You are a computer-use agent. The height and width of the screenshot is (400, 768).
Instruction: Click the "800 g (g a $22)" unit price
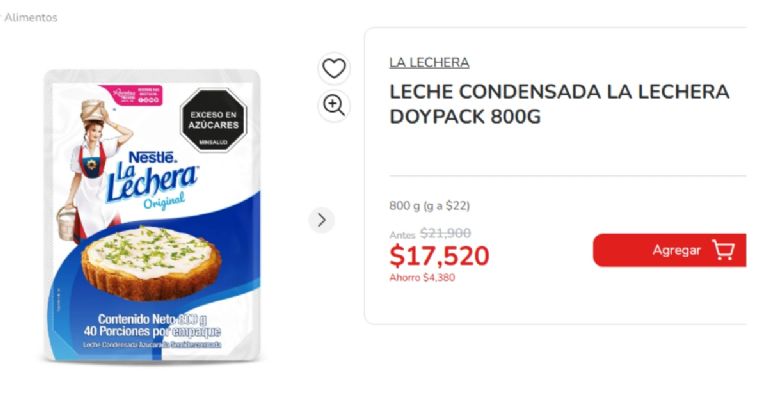[429, 206]
